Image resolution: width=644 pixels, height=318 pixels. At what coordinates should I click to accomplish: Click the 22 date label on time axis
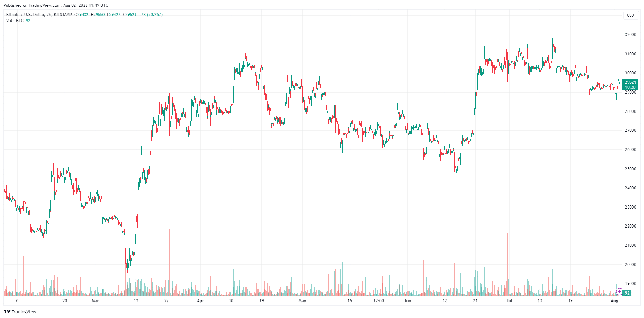pyautogui.click(x=166, y=301)
